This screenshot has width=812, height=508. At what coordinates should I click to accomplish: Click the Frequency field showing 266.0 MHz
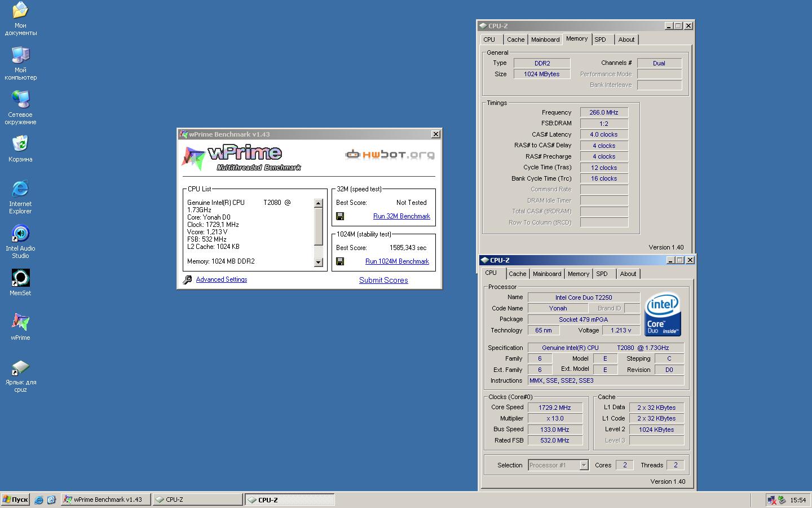point(604,112)
